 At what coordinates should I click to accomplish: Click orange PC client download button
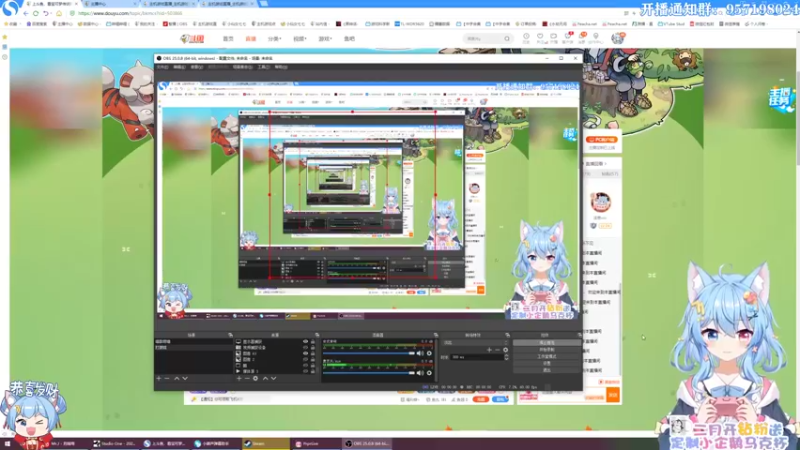602,139
